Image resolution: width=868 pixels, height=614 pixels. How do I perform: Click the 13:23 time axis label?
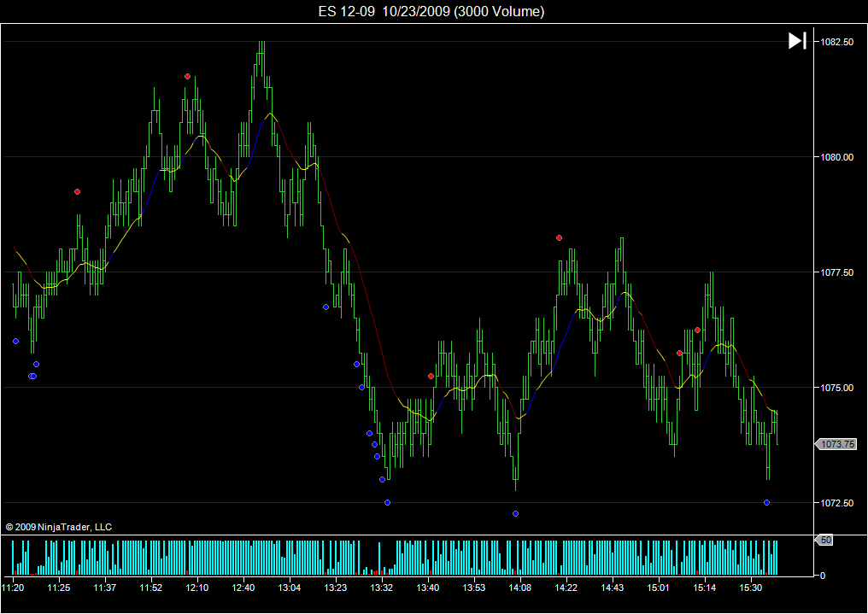click(336, 588)
